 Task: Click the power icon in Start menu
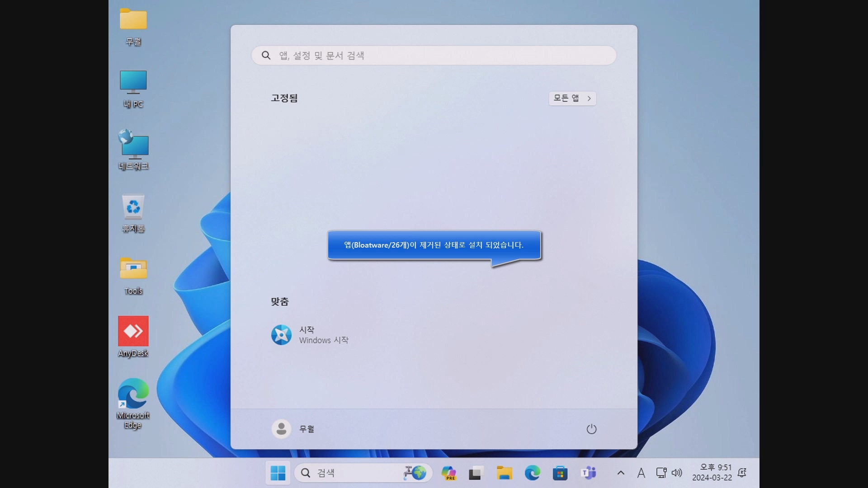coord(591,429)
